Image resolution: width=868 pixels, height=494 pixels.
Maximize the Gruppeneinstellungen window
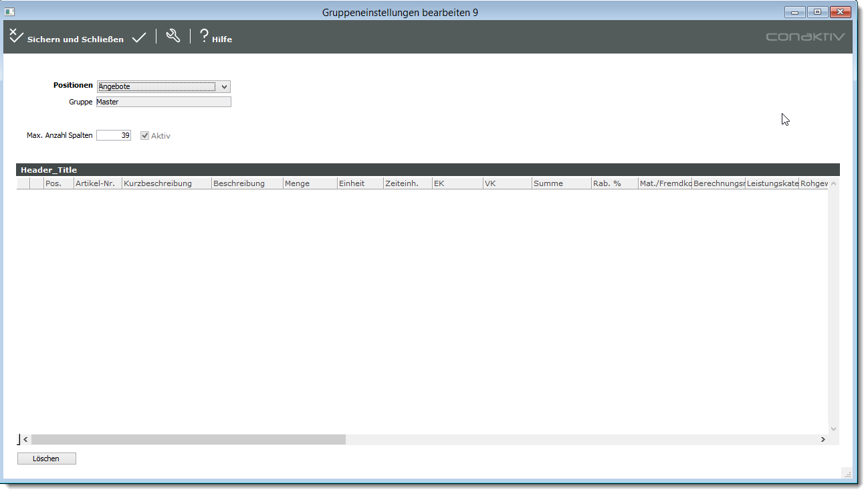(x=817, y=12)
